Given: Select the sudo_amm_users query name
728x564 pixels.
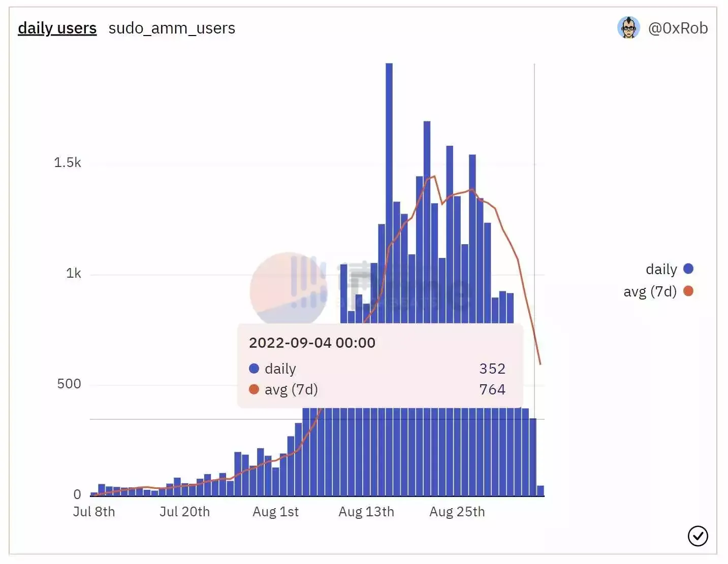Looking at the screenshot, I should coord(172,28).
